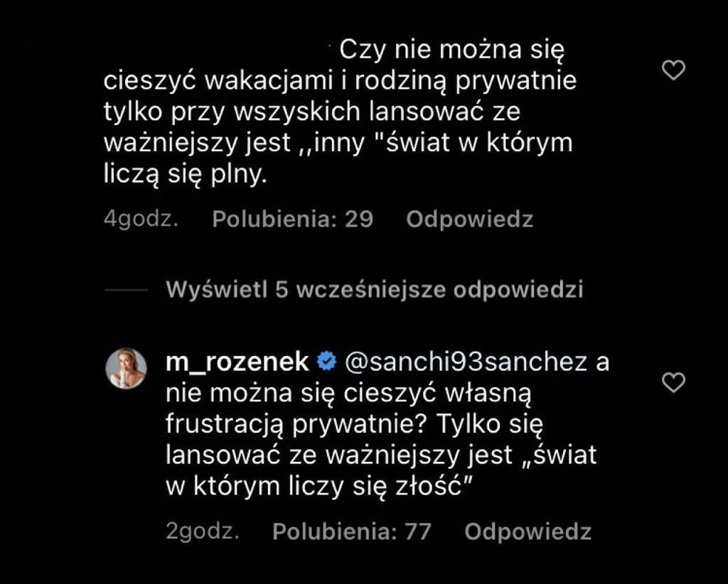Tap the heart beside m_rozenek's reply
Screen dimensions: 728x584
click(673, 383)
